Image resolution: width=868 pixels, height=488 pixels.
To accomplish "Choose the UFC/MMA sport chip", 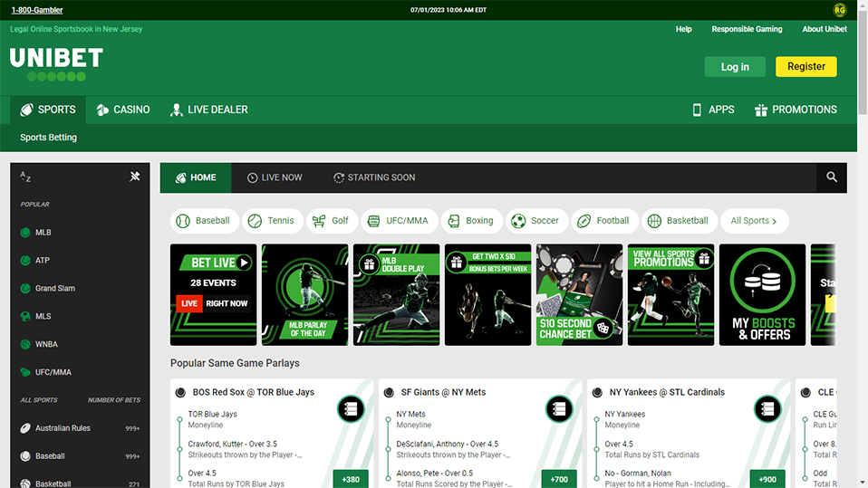I will point(399,221).
